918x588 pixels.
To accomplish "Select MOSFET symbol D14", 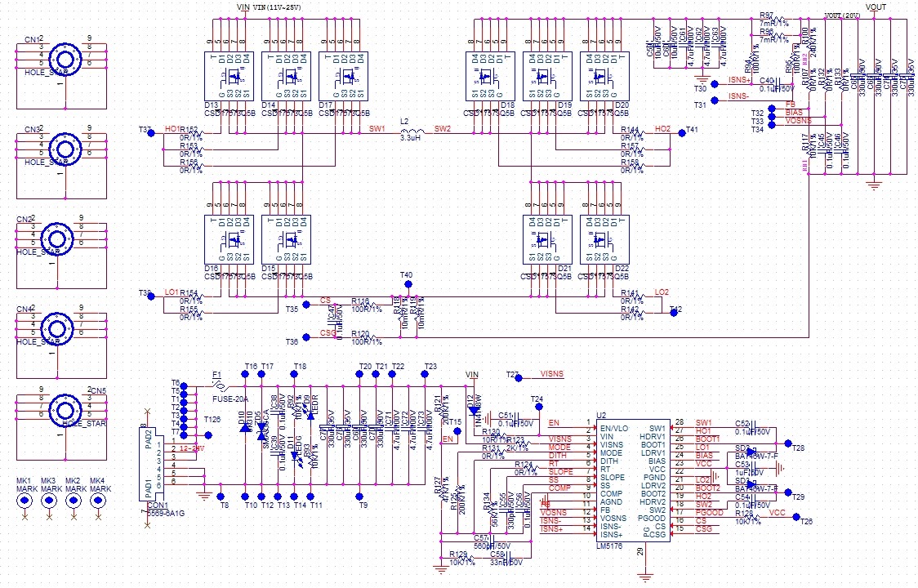I will [287, 76].
